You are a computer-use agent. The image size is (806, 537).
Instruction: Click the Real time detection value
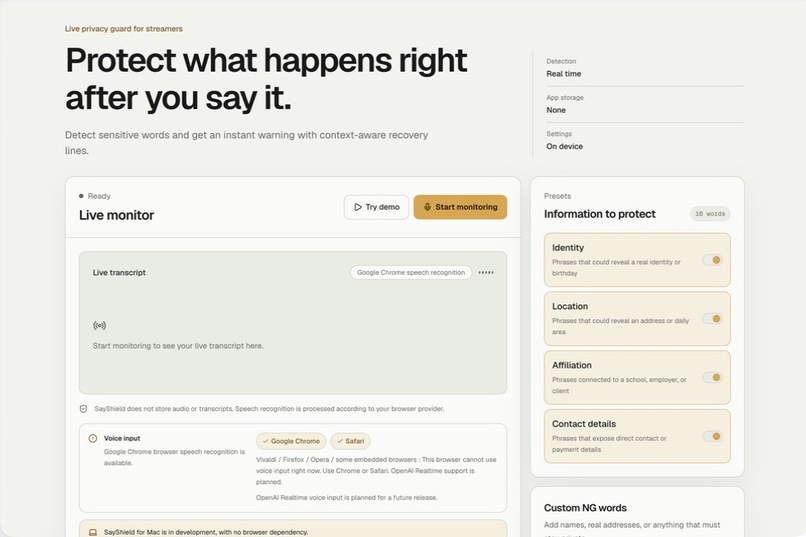pos(564,73)
